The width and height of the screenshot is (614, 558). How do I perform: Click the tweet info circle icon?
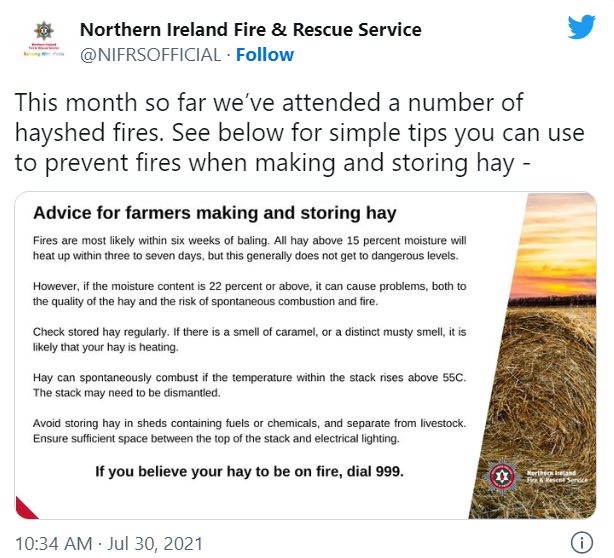point(581,542)
